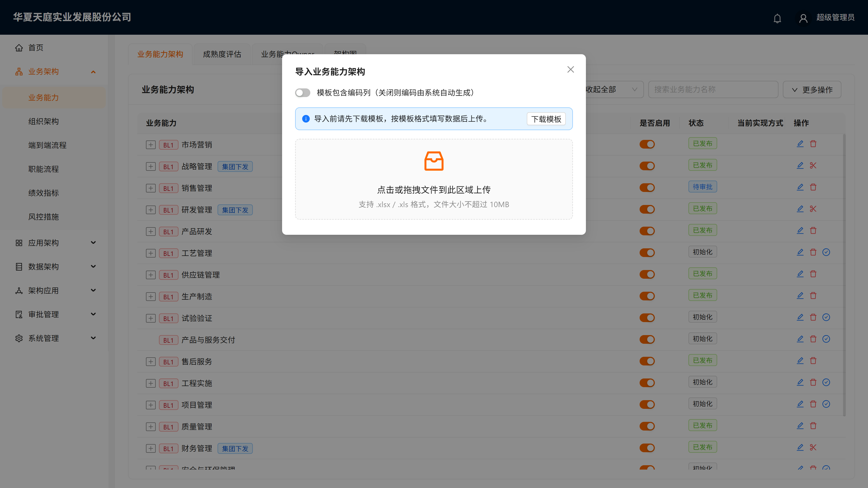Toggle enable switch for 销售管理
The height and width of the screenshot is (488, 868).
point(647,188)
